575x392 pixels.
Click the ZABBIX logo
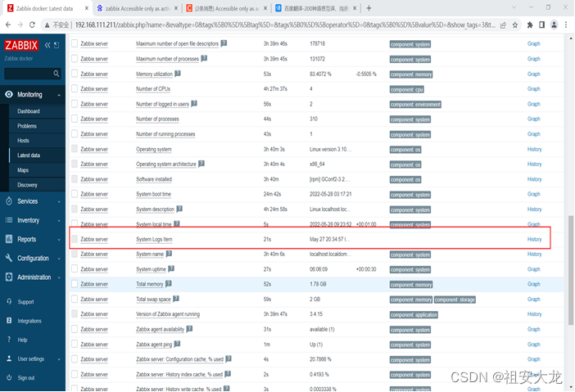[21, 46]
